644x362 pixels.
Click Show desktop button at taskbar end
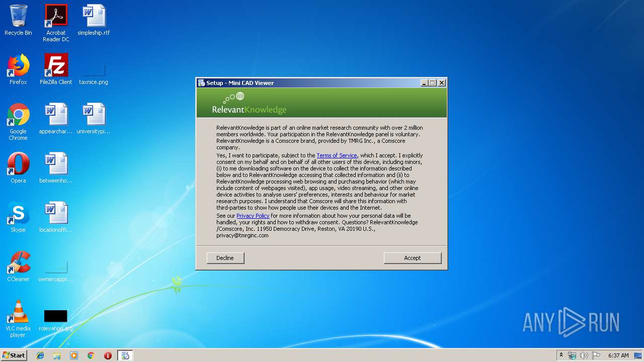coord(639,355)
